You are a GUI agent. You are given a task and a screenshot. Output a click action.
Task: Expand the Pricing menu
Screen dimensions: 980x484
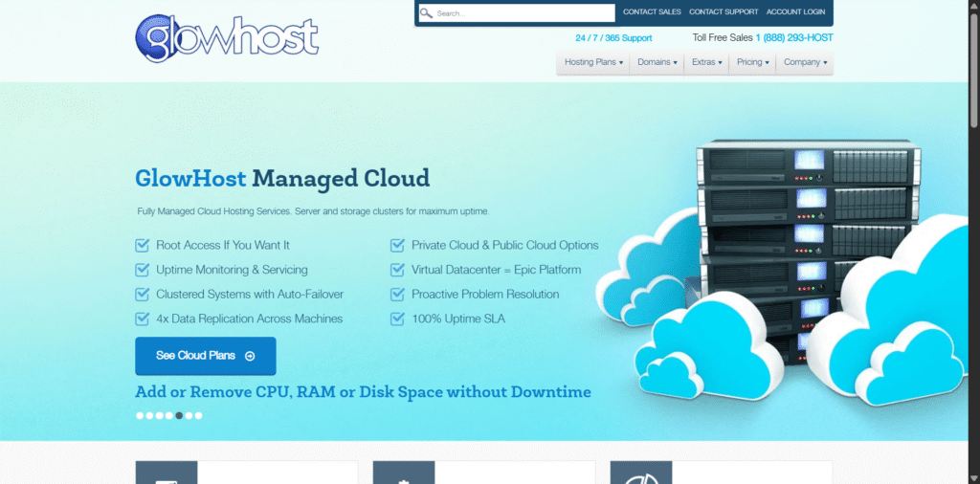click(752, 62)
